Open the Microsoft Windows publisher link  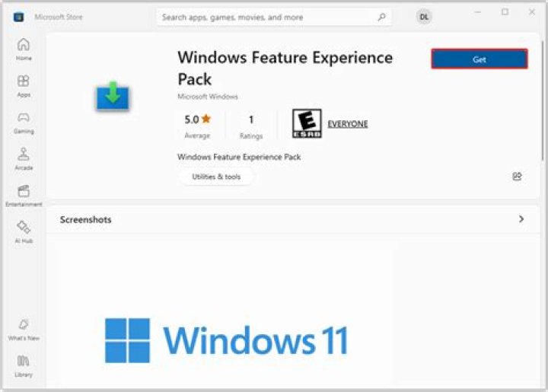click(208, 97)
